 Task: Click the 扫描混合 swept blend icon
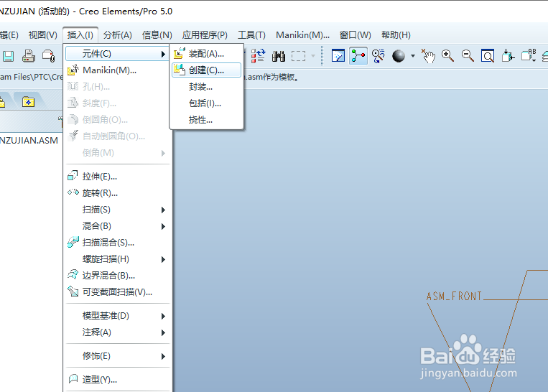(73, 242)
